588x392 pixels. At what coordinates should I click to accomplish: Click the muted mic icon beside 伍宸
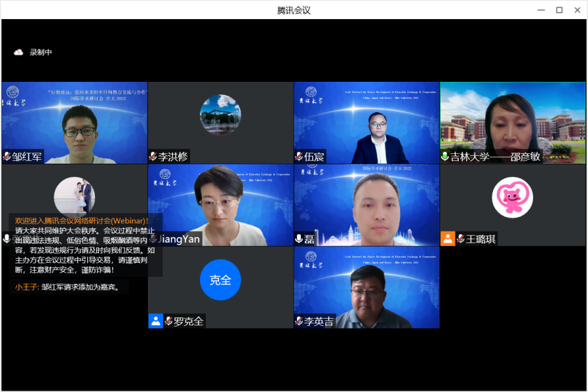click(x=299, y=156)
